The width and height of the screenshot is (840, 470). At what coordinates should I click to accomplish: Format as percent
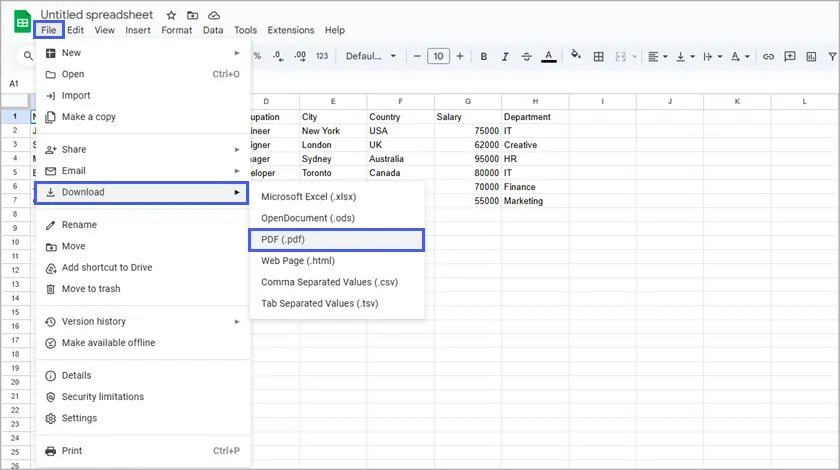[x=257, y=56]
